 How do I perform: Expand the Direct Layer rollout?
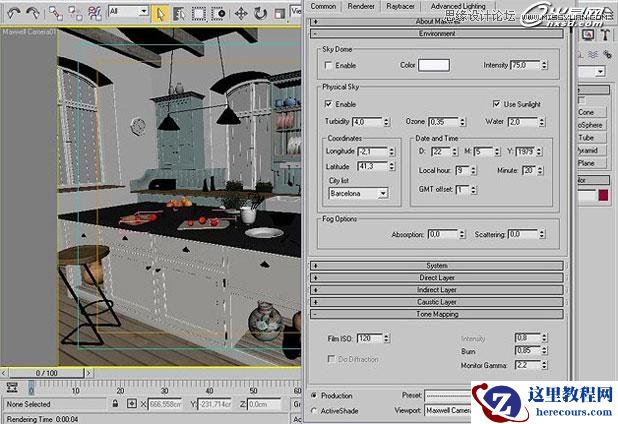coord(437,277)
